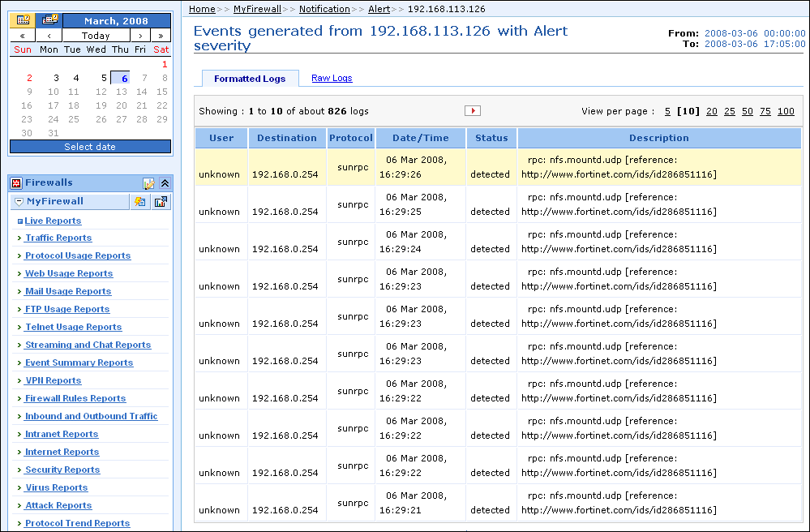Click the chart report icon beside MyFirewall
810x532 pixels.
click(x=161, y=201)
